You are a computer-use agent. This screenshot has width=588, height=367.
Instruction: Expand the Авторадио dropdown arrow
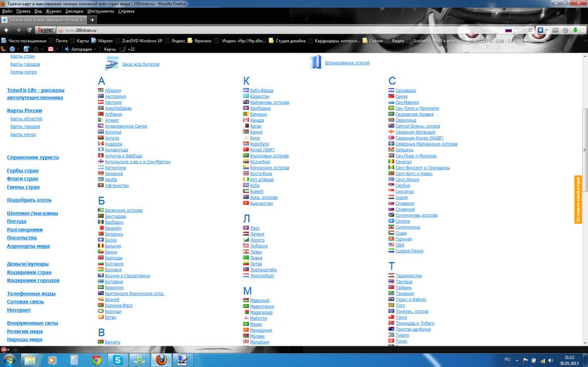(95, 49)
